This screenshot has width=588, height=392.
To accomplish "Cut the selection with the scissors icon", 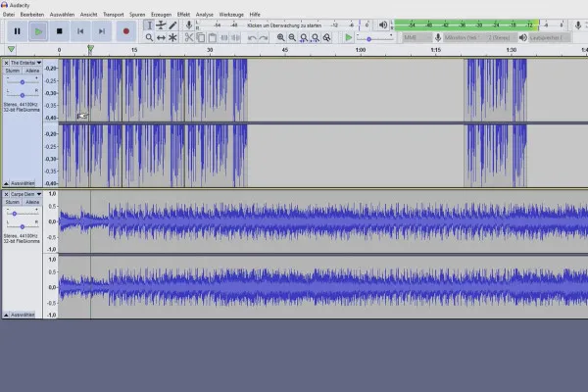I will [x=189, y=37].
